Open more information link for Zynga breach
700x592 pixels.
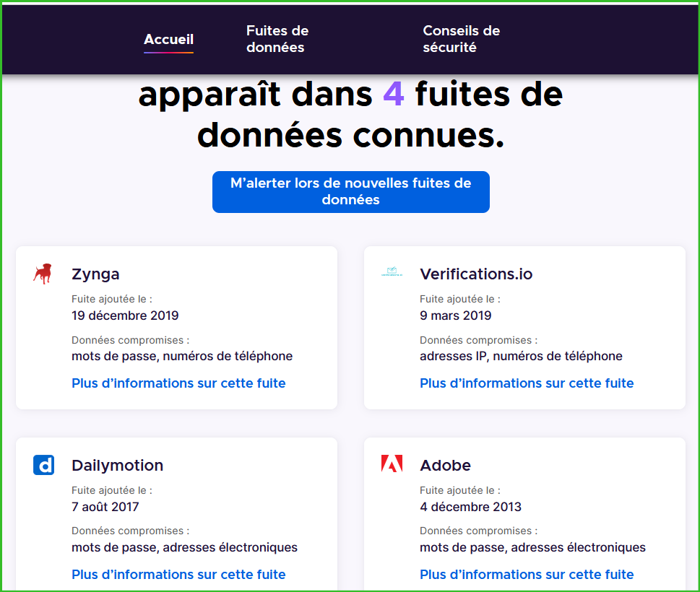pyautogui.click(x=178, y=383)
